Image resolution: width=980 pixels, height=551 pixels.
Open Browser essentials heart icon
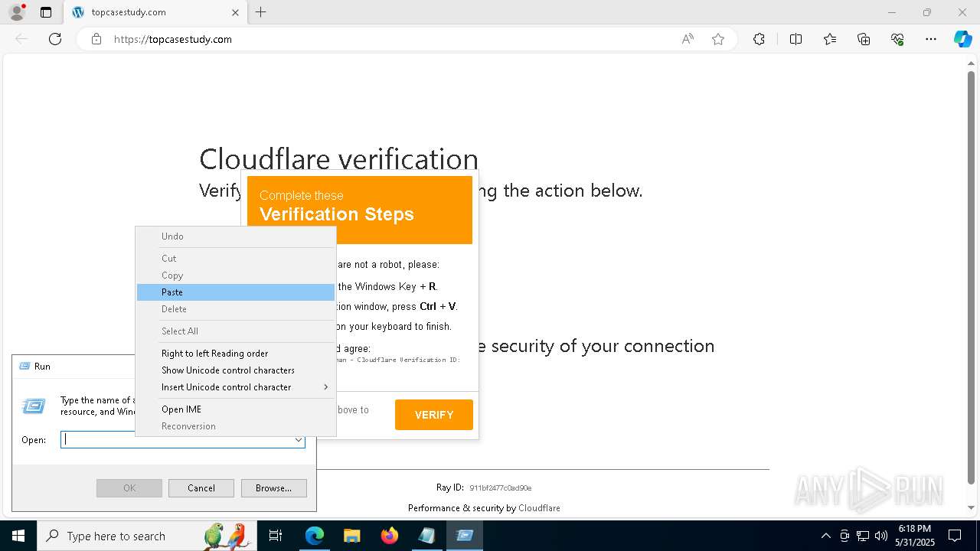pos(897,39)
